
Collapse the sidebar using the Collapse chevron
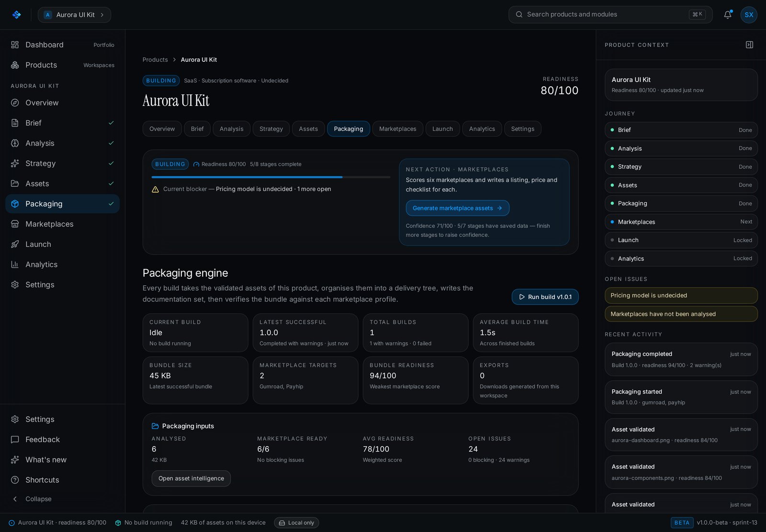tap(15, 499)
